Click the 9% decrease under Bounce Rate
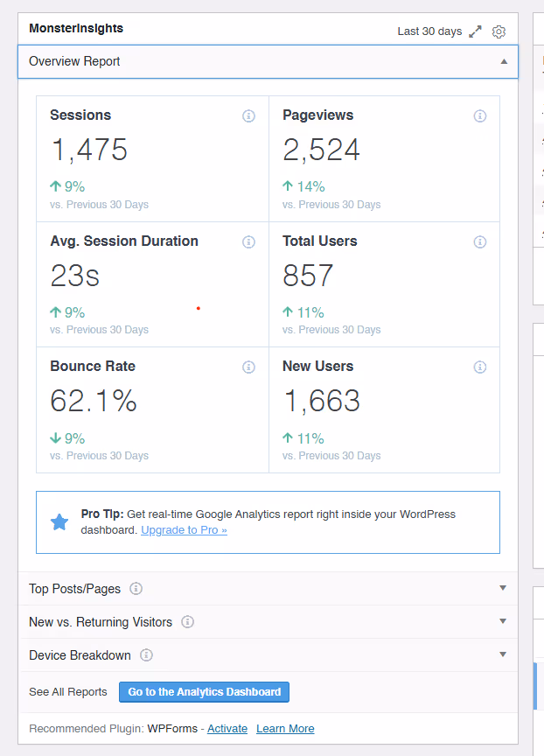The image size is (544, 756). coord(67,438)
